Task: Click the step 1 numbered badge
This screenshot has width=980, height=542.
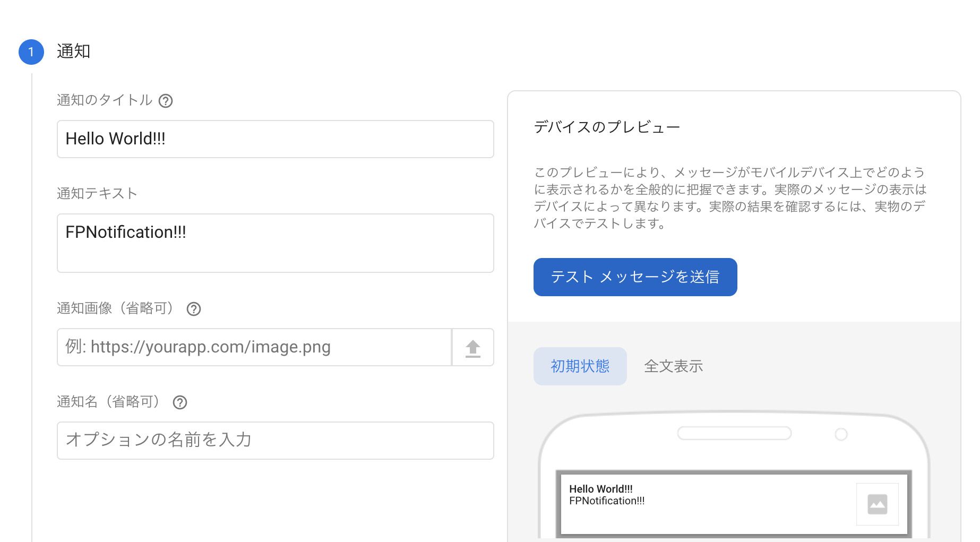Action: tap(31, 51)
